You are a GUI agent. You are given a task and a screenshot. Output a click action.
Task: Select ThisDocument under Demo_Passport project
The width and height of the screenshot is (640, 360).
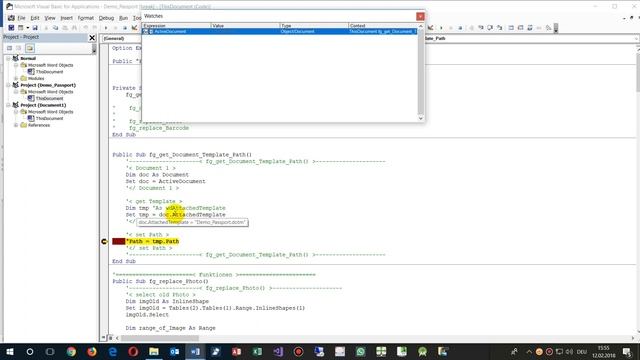click(49, 98)
